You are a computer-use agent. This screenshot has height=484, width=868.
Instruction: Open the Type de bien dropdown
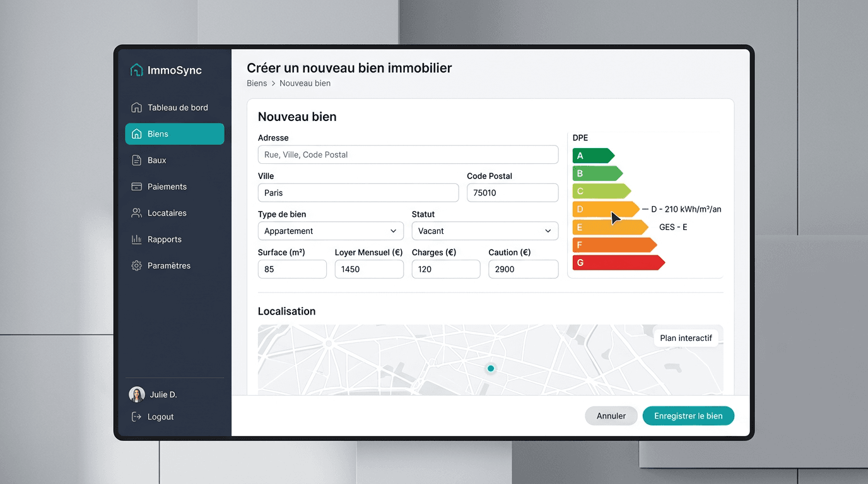[x=331, y=231]
